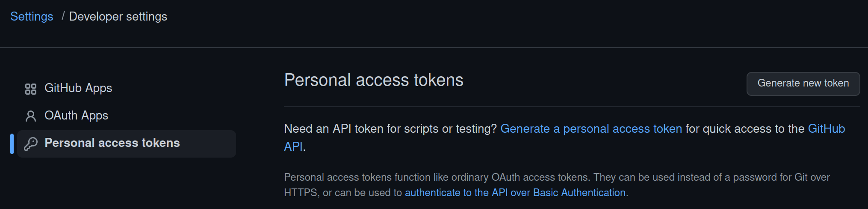Click the Personal access tokens page heading
Viewport: 868px width, 209px height.
[374, 80]
